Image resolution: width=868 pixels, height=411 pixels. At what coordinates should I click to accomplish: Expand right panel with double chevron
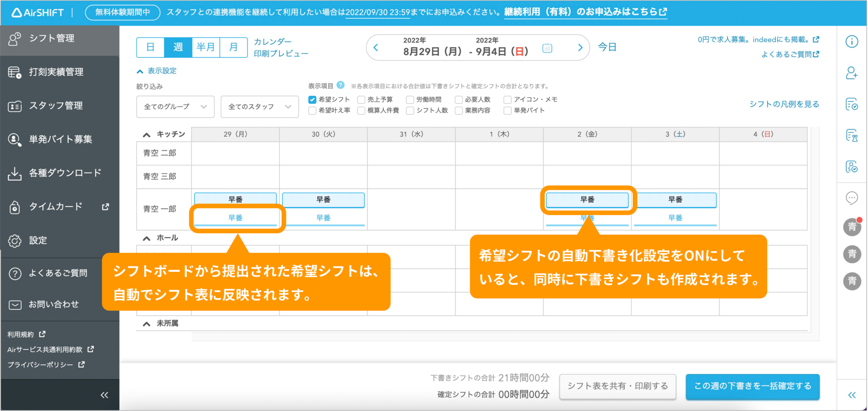click(852, 395)
